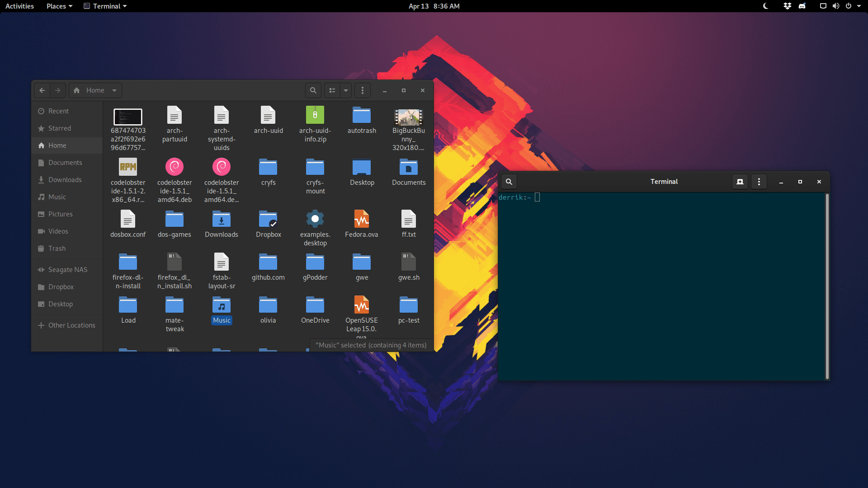The image size is (868, 488).
Task: Select the screenshot image thumbnail 687474703
Action: pyautogui.click(x=128, y=117)
